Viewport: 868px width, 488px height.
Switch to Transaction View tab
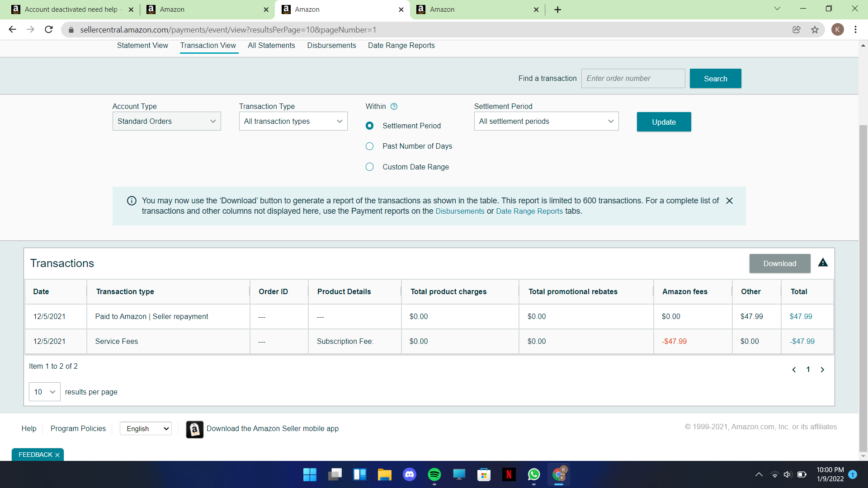point(208,45)
